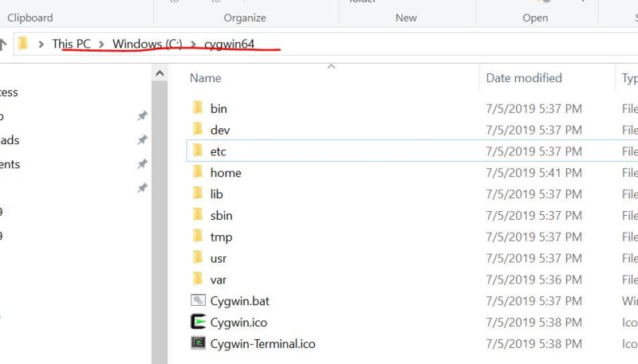This screenshot has width=638, height=364.
Task: Select the folder name usr
Action: (218, 259)
